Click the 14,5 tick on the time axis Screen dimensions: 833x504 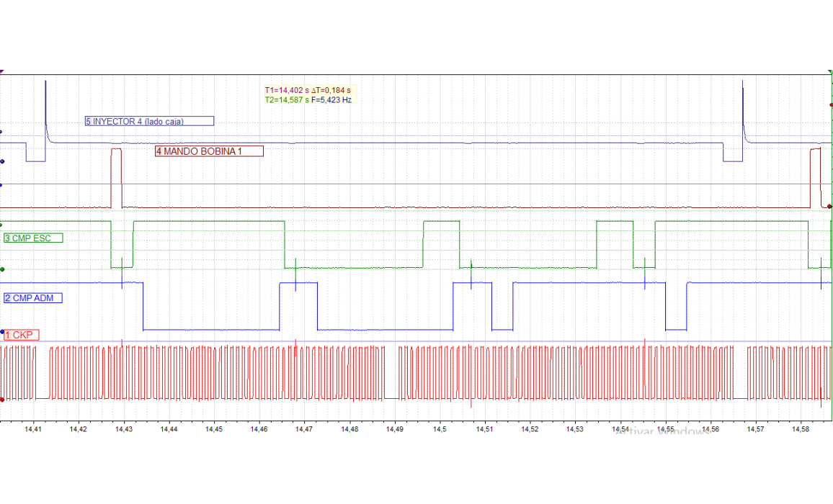coord(440,429)
